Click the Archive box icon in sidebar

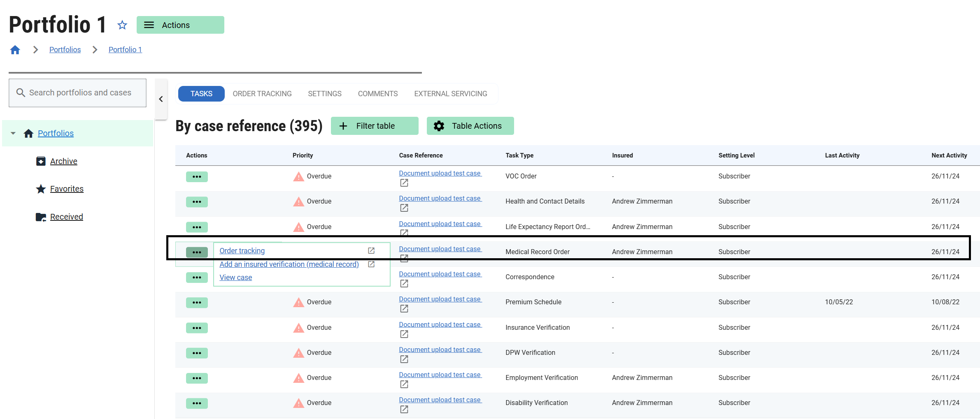[41, 161]
